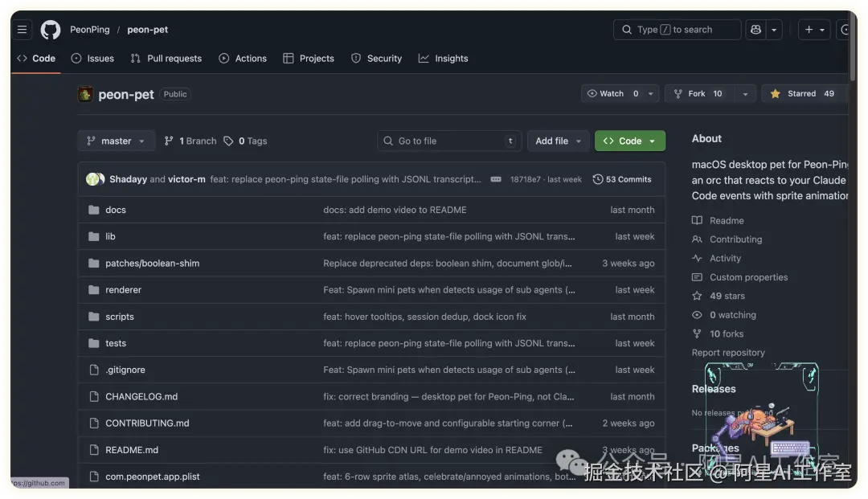The image size is (868, 499).
Task: Open the Insights tab
Action: coord(443,58)
